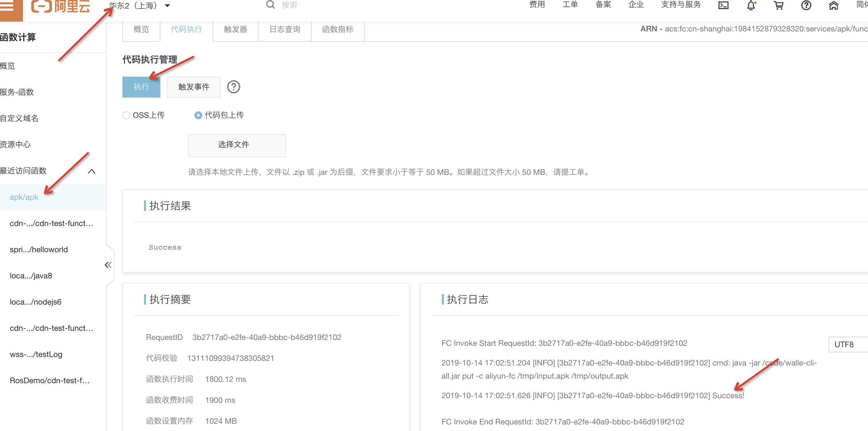Open the 华东2（上海） region dropdown
The width and height of the screenshot is (868, 431).
(x=139, y=6)
